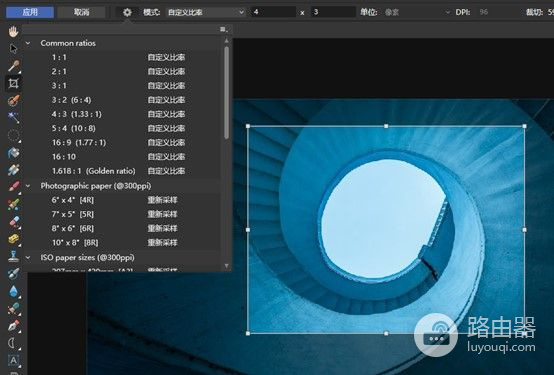The image size is (554, 375).
Task: Choose the 7" x 5" [5R] paper preset
Action: pos(122,214)
